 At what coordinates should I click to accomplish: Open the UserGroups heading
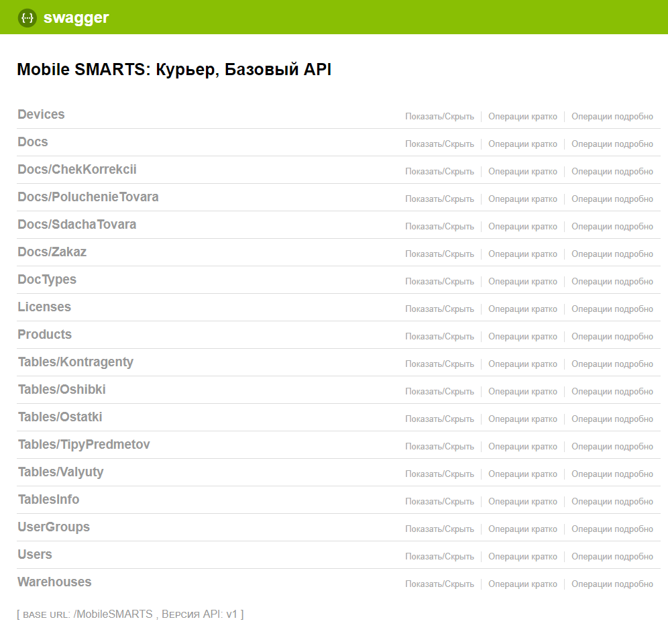tap(54, 527)
